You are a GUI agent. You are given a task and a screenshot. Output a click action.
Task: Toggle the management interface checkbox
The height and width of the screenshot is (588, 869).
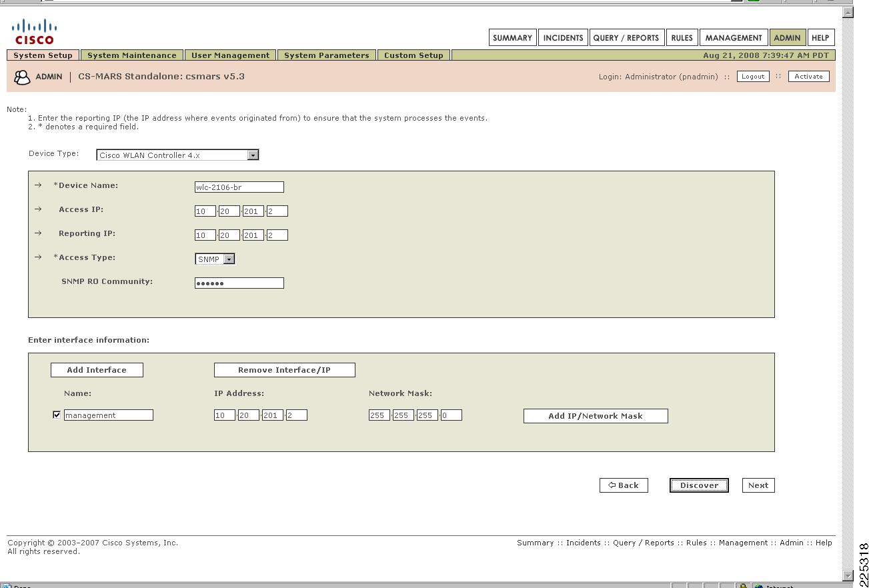(57, 415)
